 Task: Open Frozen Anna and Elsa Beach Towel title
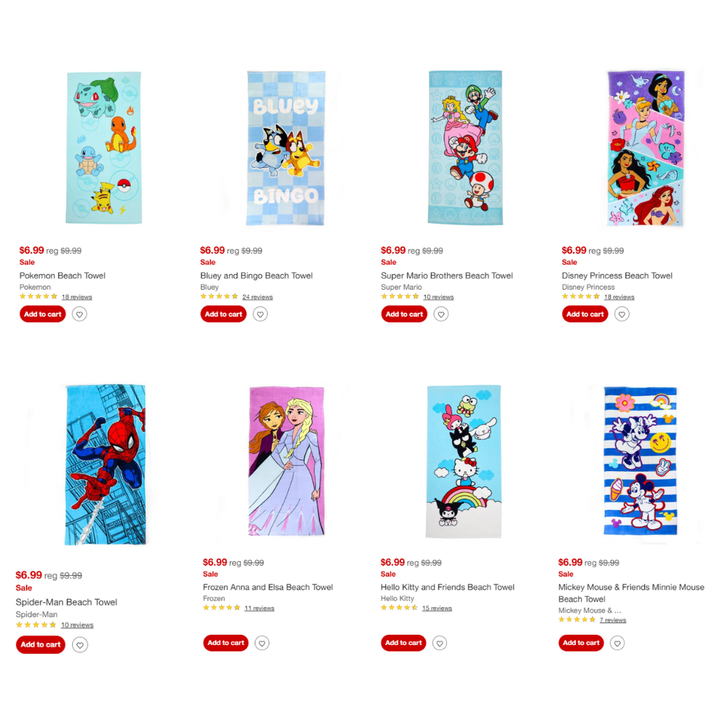268,587
